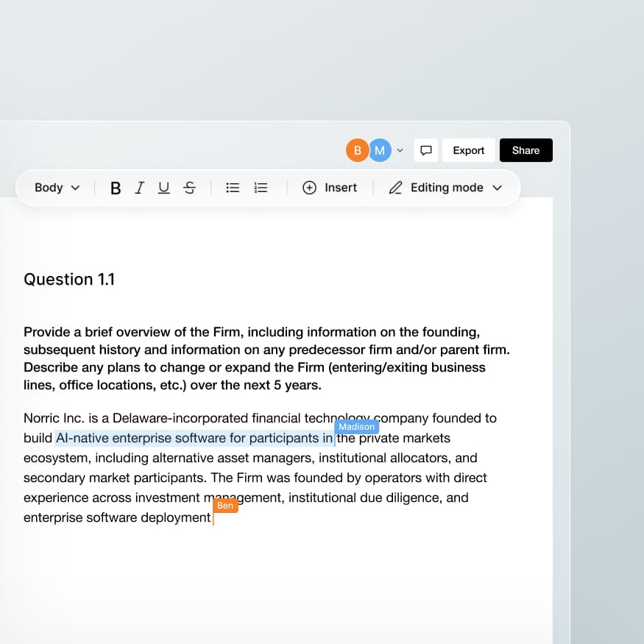Viewport: 644px width, 644px height.
Task: Apply italic formatting
Action: 140,188
